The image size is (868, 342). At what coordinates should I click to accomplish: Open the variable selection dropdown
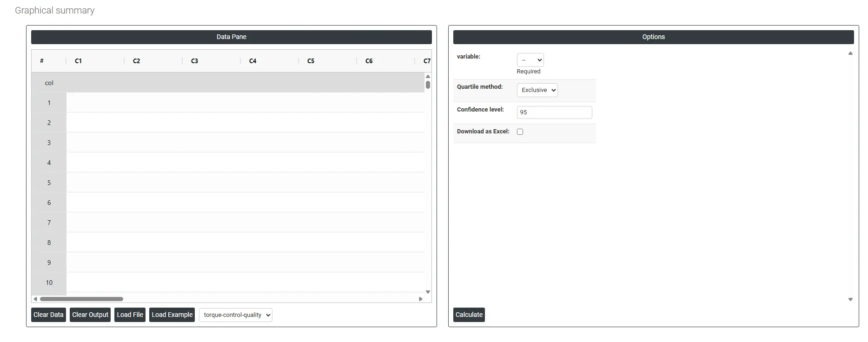coord(530,60)
